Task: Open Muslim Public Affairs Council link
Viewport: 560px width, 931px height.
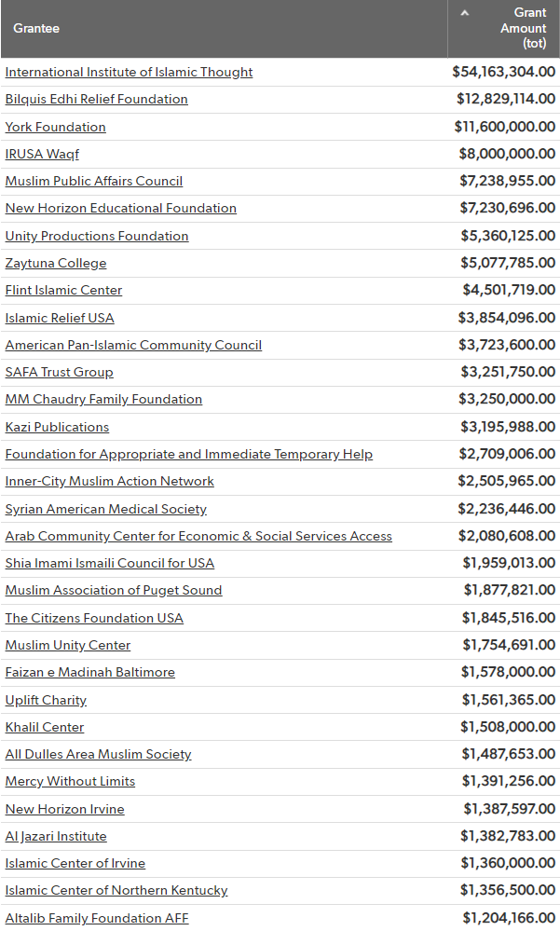Action: click(x=93, y=181)
